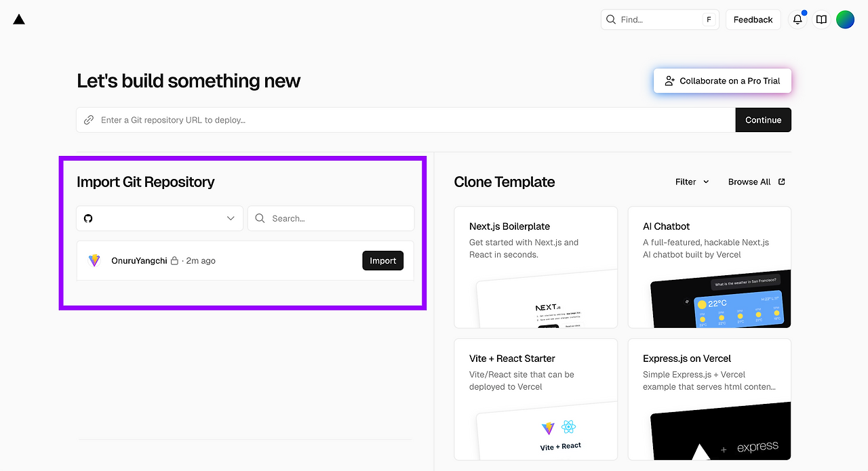Focus the Find search box

click(660, 20)
